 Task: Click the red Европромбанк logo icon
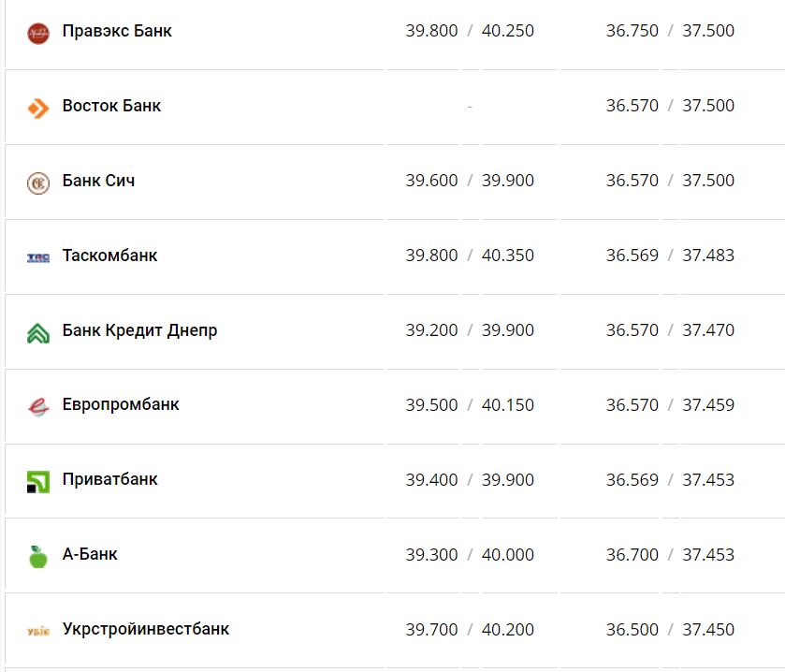pyautogui.click(x=37, y=406)
